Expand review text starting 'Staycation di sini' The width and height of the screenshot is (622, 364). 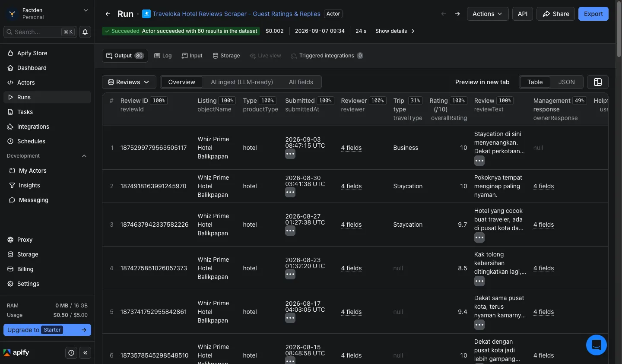(x=479, y=161)
